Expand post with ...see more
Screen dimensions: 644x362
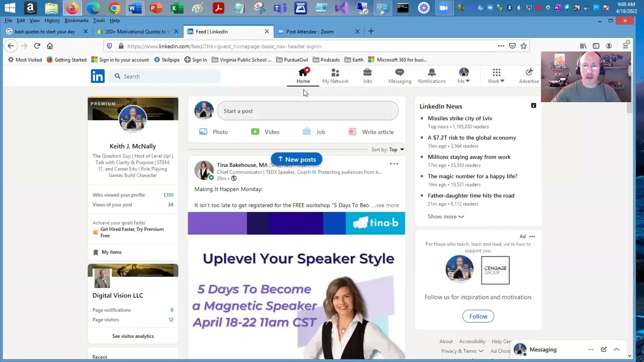click(386, 205)
